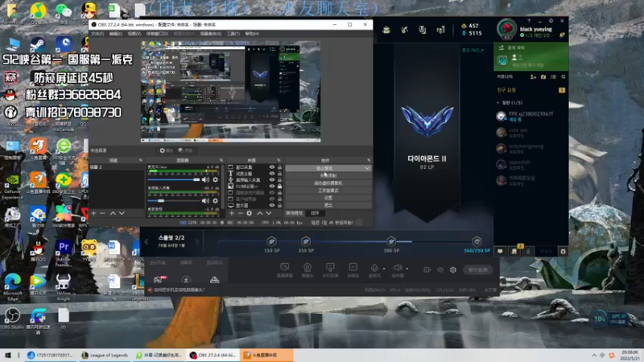This screenshot has height=362, width=644.
Task: Toggle the eye icon in streaming toolbar
Action: (440, 269)
